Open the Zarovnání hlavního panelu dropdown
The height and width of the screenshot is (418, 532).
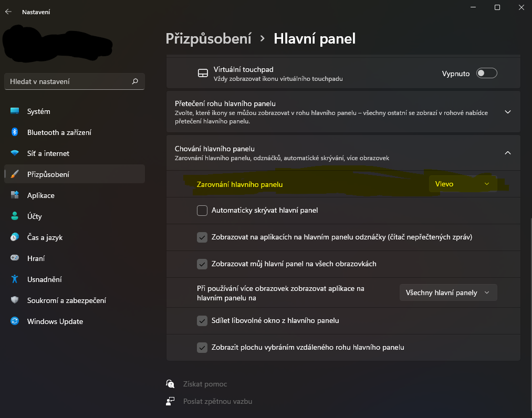click(x=463, y=184)
